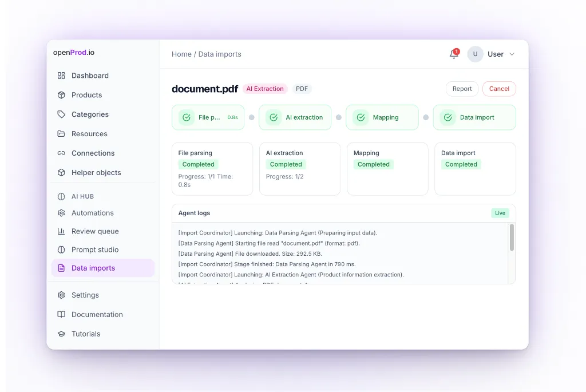The width and height of the screenshot is (586, 392).
Task: Click the AI extraction status card
Action: (300, 169)
